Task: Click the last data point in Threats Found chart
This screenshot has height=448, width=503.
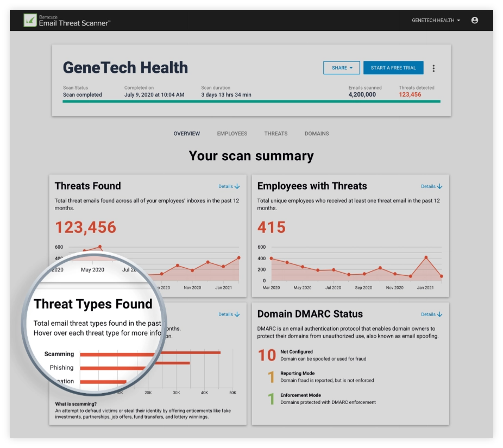Action: click(x=238, y=257)
